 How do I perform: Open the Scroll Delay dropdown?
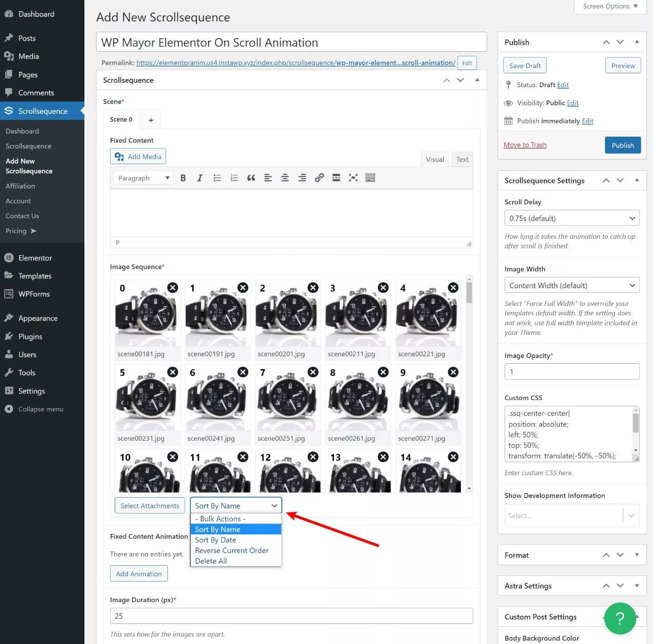coord(571,218)
